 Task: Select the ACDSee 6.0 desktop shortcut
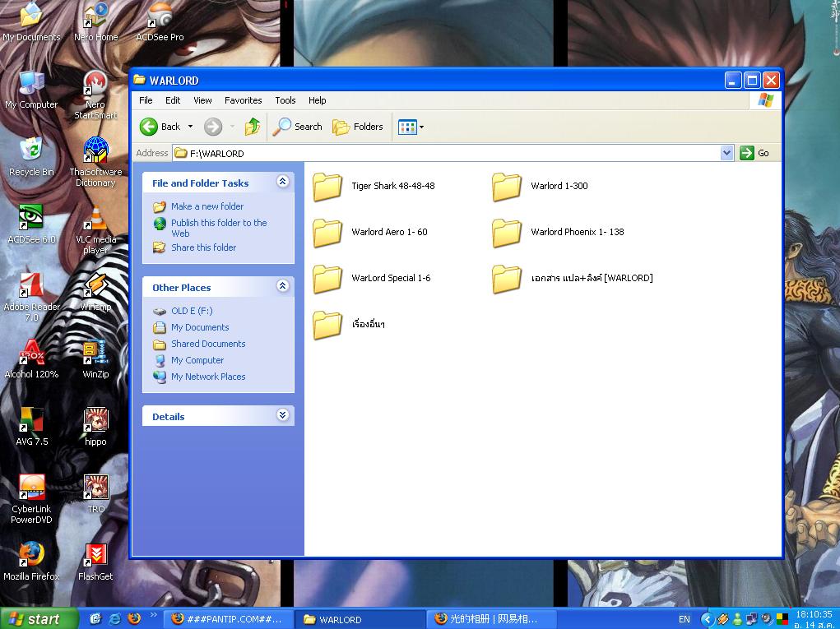31,224
